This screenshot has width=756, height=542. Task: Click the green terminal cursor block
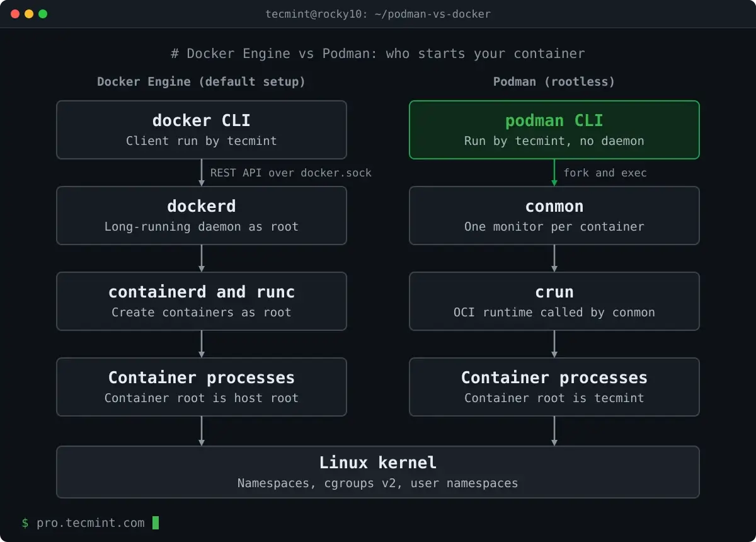tap(156, 522)
